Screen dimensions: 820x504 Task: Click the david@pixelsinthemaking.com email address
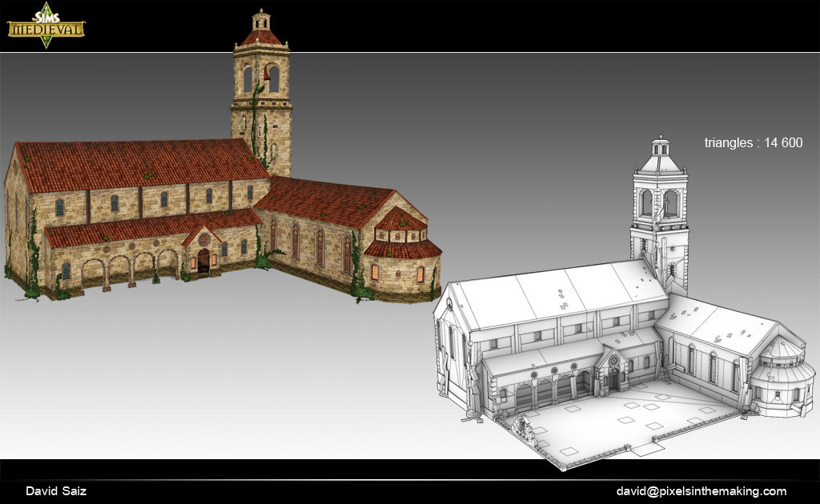point(701,491)
